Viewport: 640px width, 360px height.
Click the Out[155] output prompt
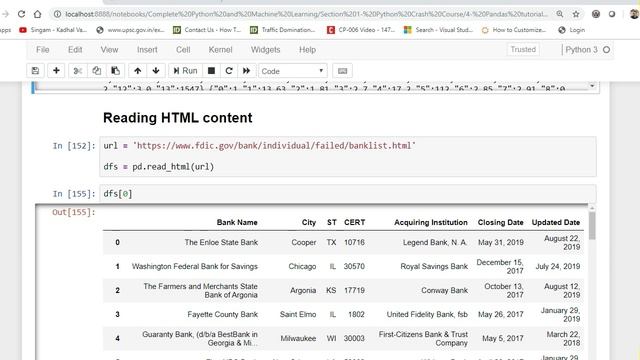click(73, 212)
